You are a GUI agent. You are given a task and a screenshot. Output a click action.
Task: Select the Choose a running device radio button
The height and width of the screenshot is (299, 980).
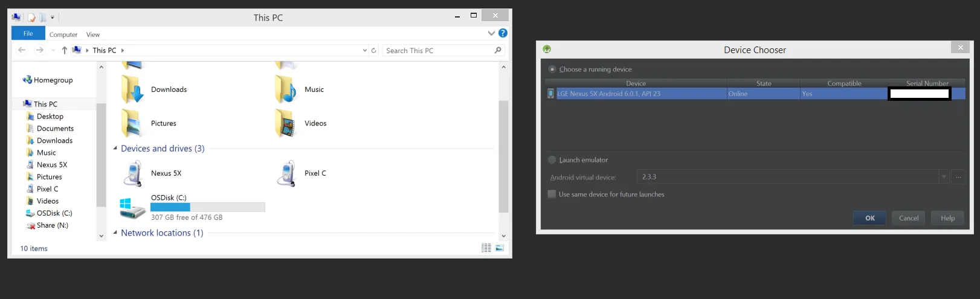[x=552, y=69]
